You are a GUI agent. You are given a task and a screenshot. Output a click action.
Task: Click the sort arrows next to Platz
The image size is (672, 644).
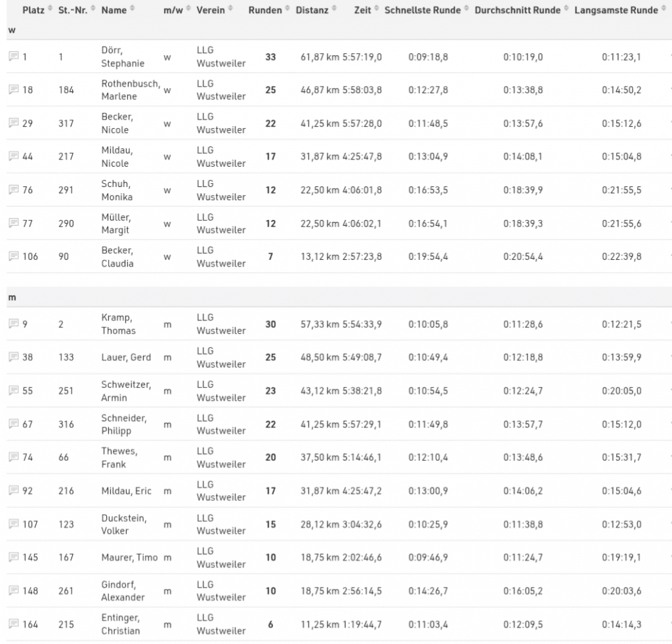(49, 10)
